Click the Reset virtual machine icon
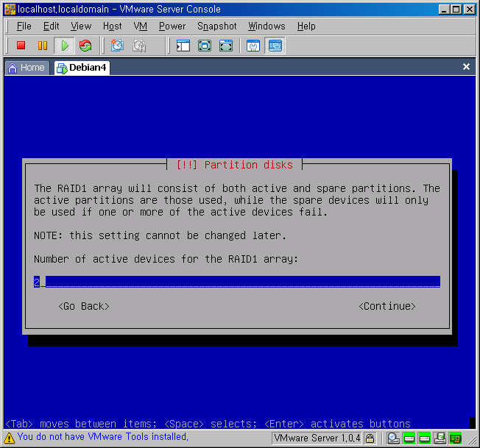The width and height of the screenshot is (480, 448). point(85,46)
